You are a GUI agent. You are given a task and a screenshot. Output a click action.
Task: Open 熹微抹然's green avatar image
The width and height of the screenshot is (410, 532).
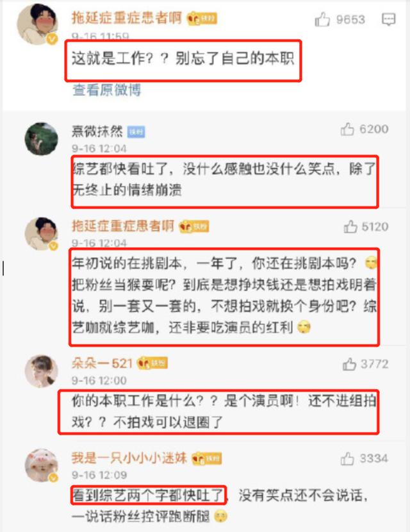pos(42,138)
